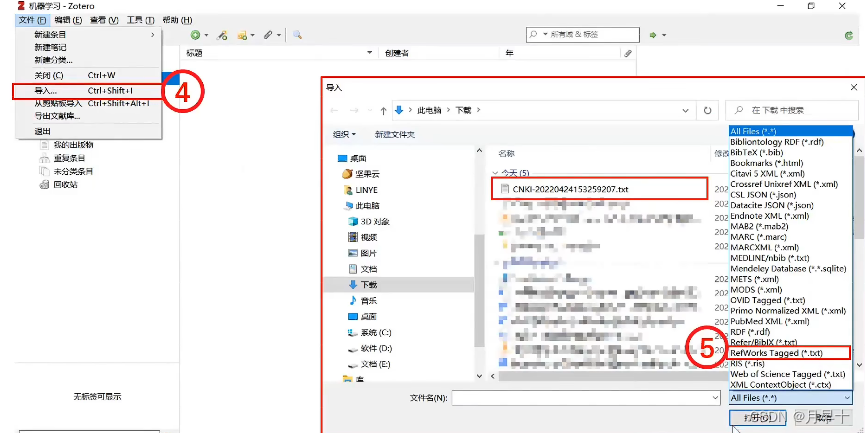Select RefWorks Tagged (*.txt) file type
Image resolution: width=865 pixels, height=433 pixels.
tap(791, 353)
